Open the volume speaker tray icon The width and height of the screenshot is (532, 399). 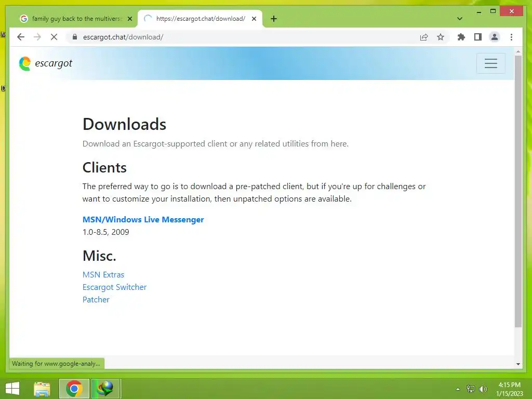click(483, 389)
